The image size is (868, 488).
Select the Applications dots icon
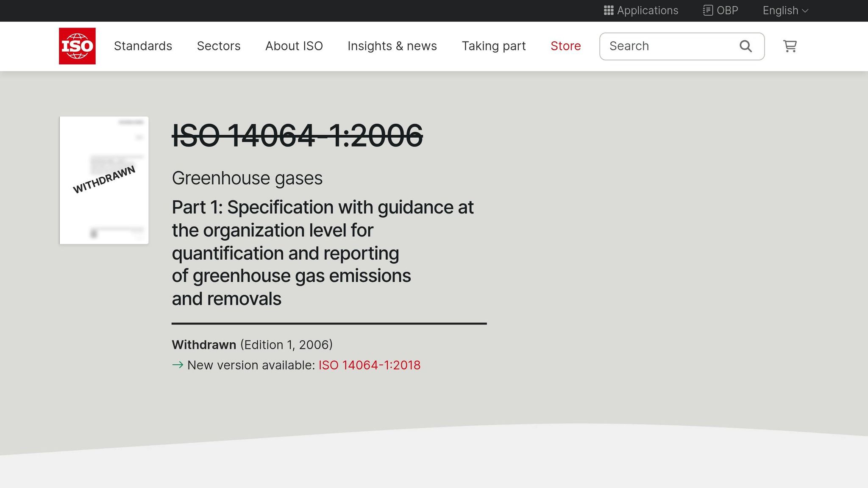tap(609, 10)
